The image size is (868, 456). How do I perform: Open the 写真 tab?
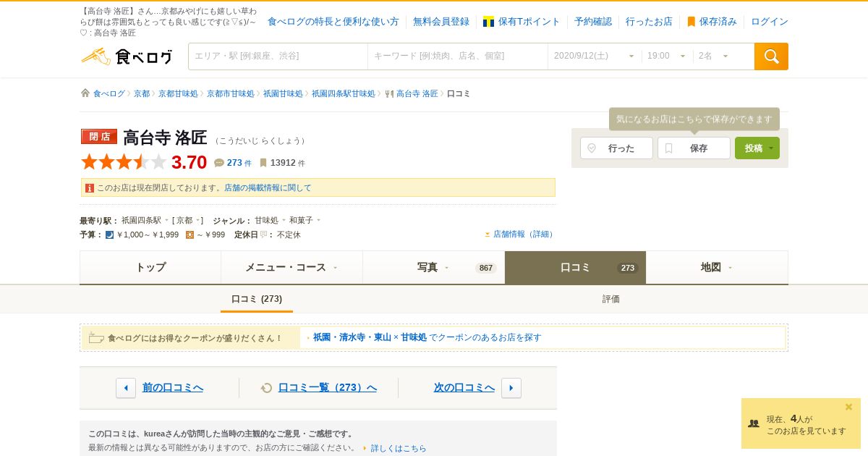(433, 267)
